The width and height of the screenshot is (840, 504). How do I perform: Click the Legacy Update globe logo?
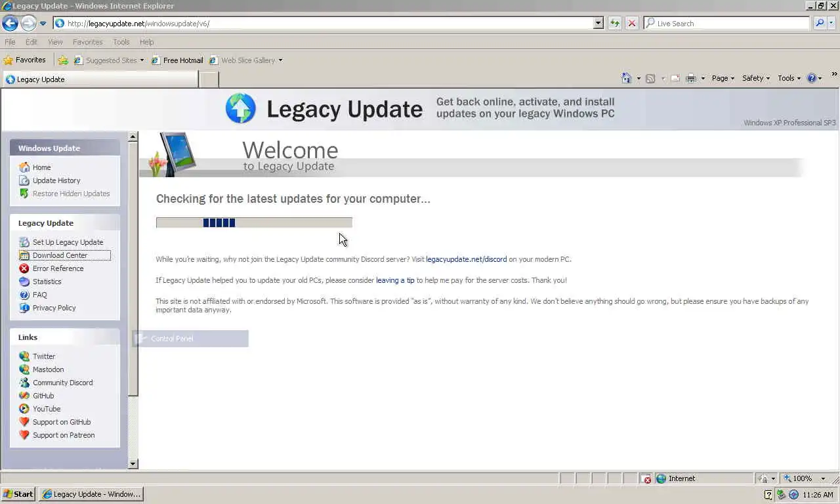point(240,108)
